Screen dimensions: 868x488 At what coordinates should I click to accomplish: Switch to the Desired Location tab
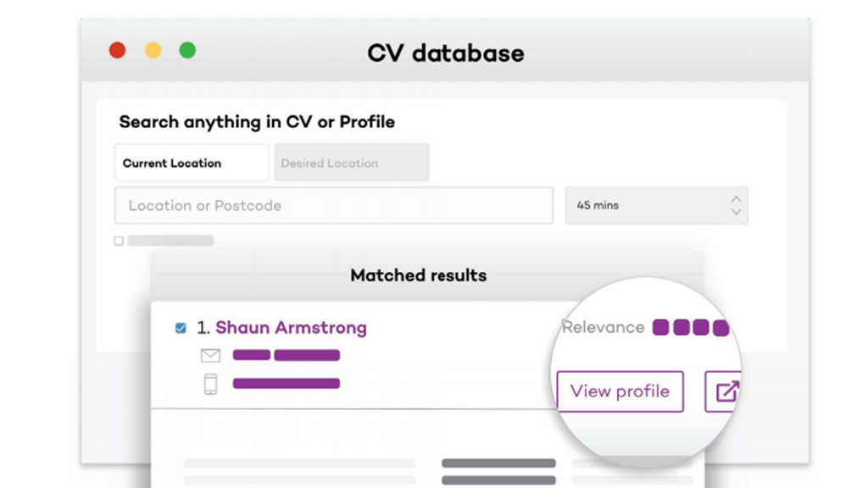(x=352, y=163)
